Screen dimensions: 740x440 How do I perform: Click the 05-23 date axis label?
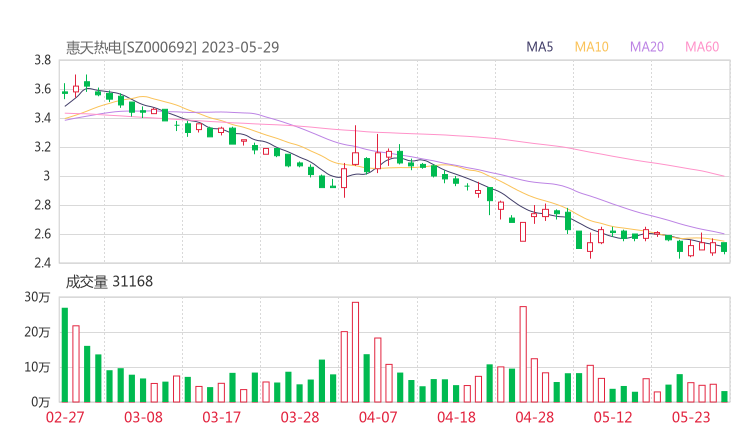(x=691, y=417)
